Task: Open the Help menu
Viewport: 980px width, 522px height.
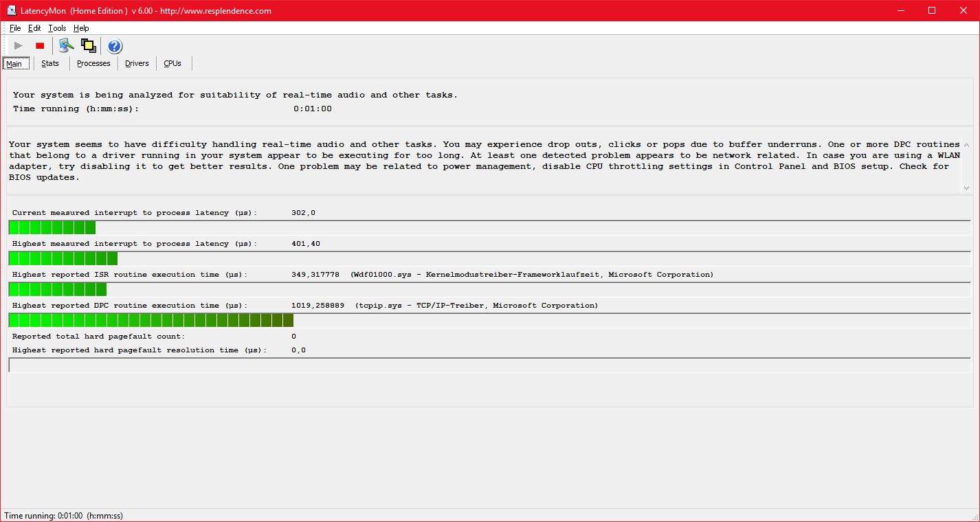Action: 81,28
